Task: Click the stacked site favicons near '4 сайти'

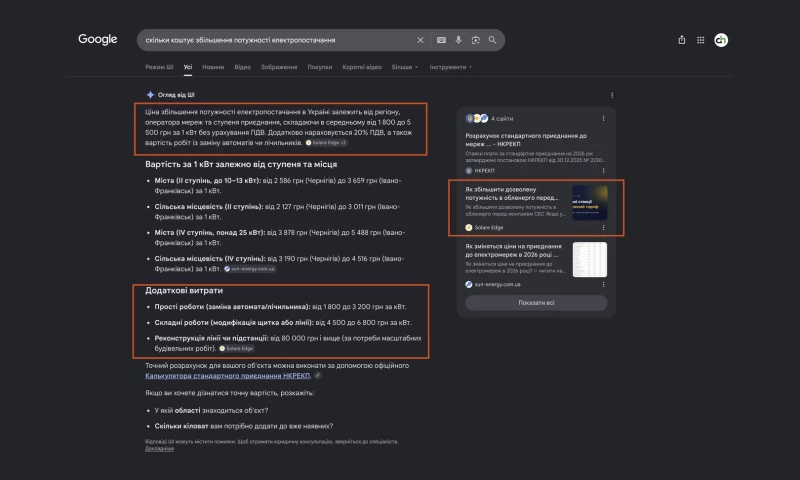Action: [477, 118]
